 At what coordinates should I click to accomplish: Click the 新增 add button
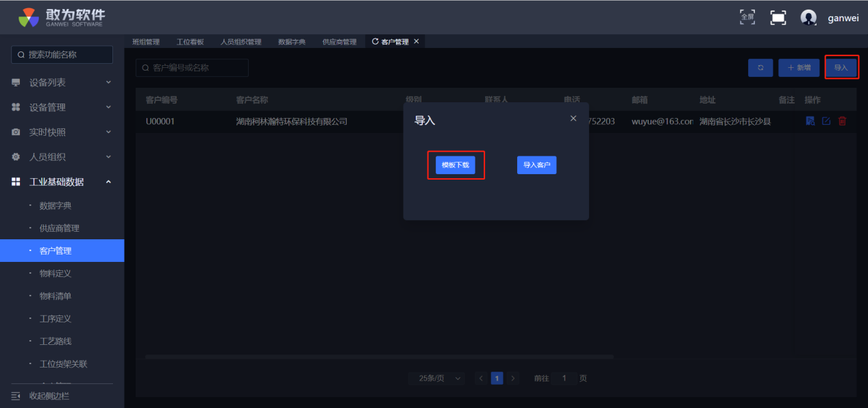pos(799,67)
